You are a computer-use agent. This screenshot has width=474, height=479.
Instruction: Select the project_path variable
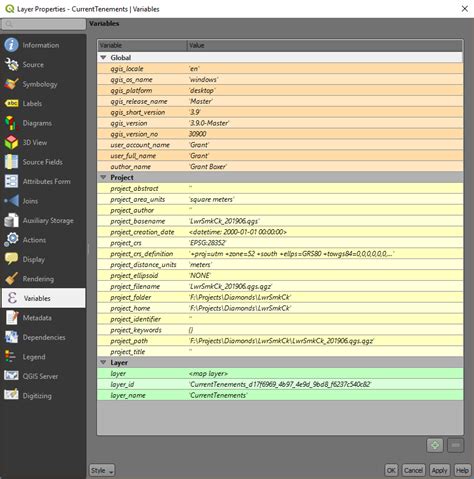[280, 341]
